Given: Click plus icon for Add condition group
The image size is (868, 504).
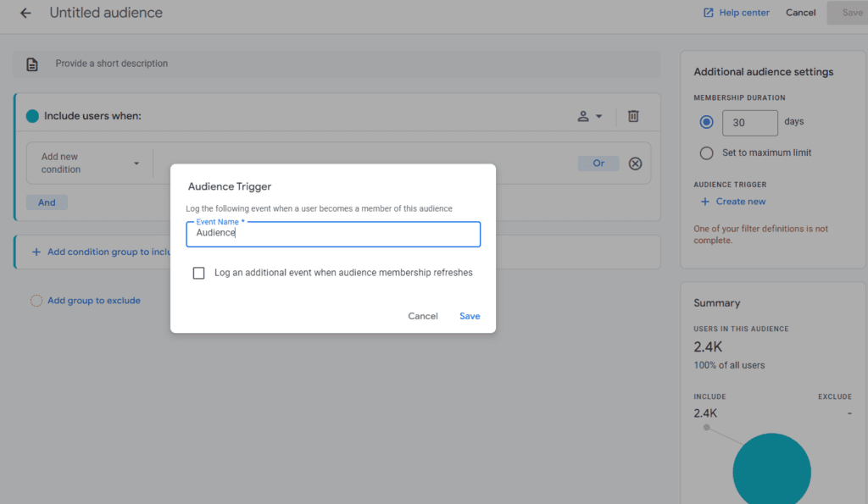Looking at the screenshot, I should coord(36,252).
